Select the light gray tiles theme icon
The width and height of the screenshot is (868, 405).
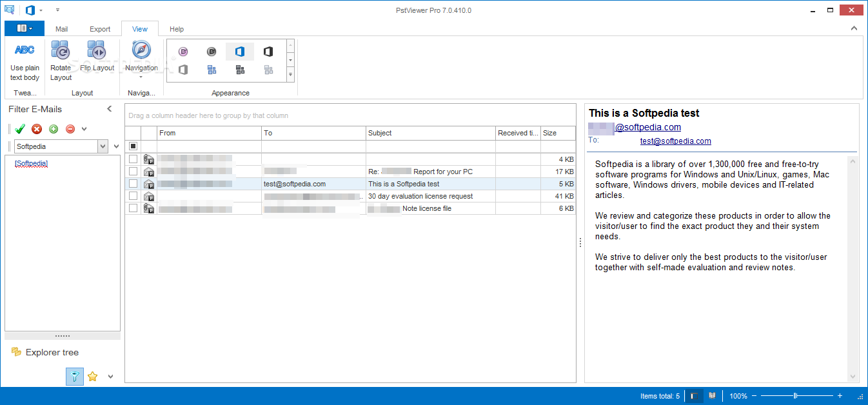point(268,70)
